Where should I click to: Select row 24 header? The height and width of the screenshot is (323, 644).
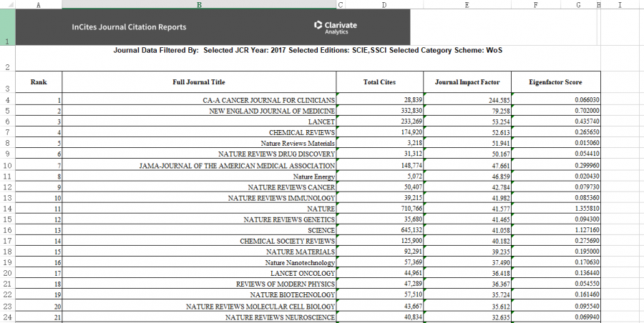click(7, 317)
